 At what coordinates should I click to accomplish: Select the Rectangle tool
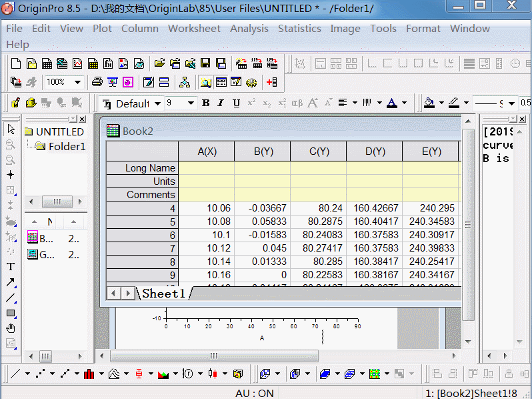pyautogui.click(x=11, y=313)
